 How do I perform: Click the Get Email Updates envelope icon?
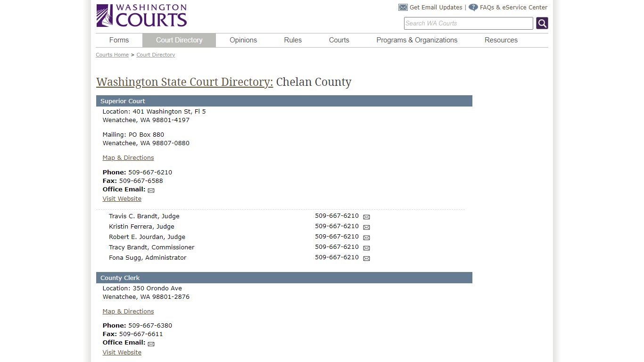[403, 7]
